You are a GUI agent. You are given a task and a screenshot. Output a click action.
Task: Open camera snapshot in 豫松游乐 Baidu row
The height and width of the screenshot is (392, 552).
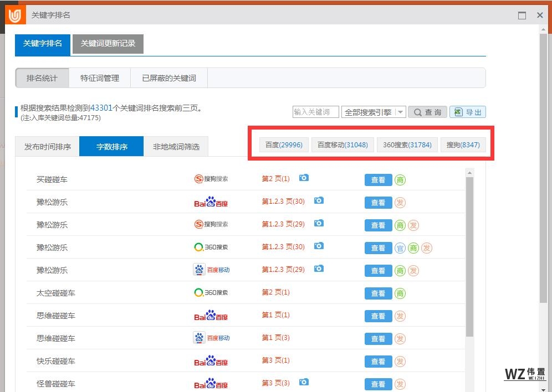tap(319, 201)
